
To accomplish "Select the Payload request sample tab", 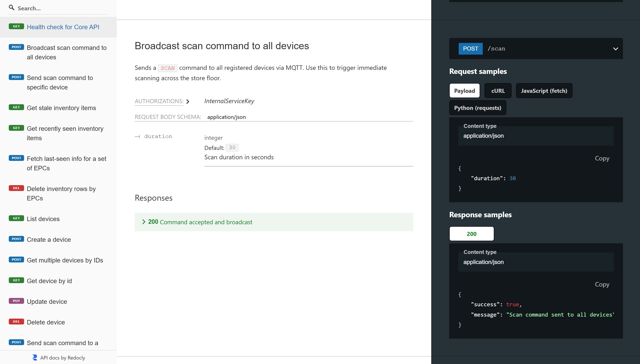I will click(465, 91).
